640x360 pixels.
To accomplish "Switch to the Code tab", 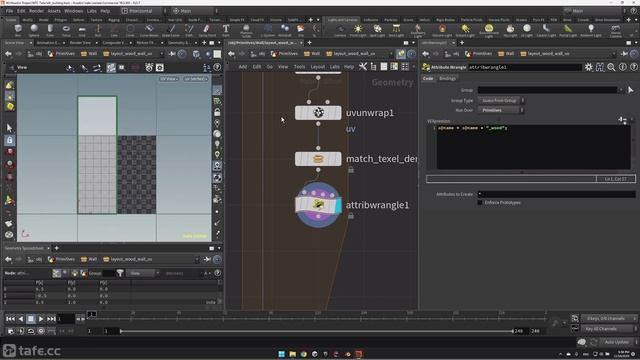I will [428, 78].
